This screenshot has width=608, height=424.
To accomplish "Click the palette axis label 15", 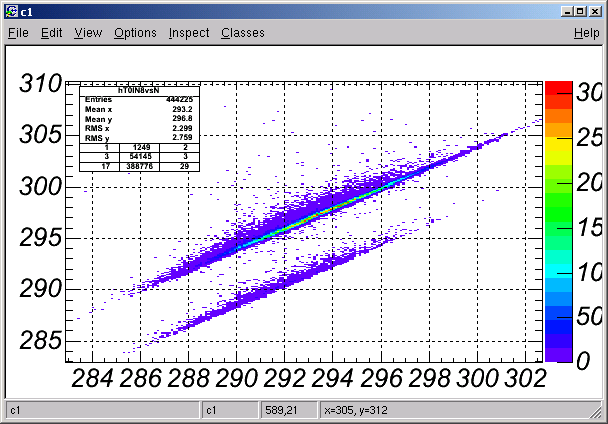I will click(x=590, y=227).
